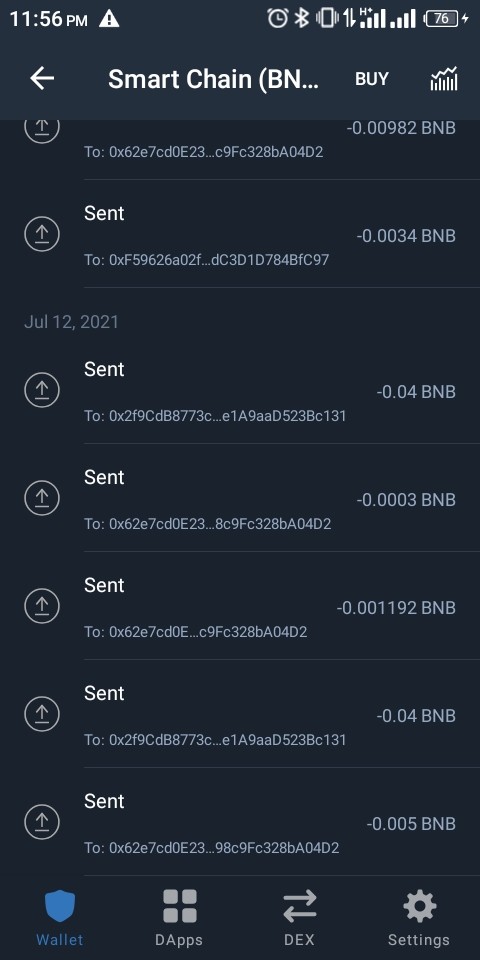Tap sent icon for -0.005 BNB transaction
480x960 pixels.
(42, 822)
